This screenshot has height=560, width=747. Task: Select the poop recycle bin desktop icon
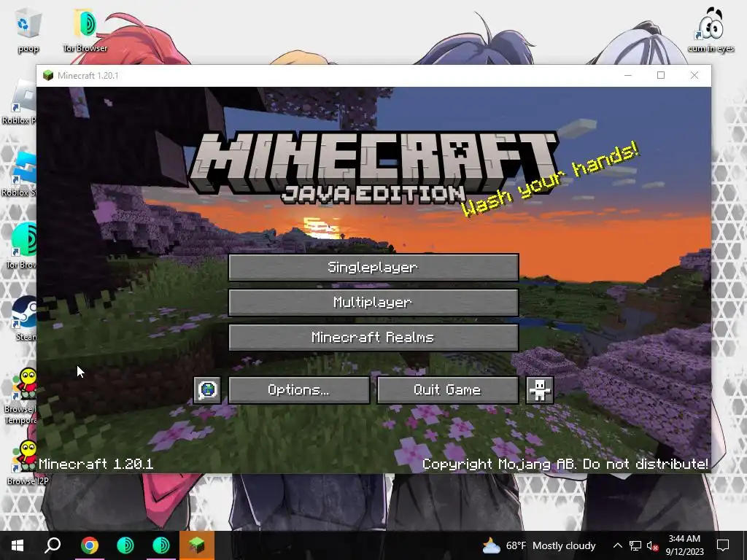(x=28, y=31)
